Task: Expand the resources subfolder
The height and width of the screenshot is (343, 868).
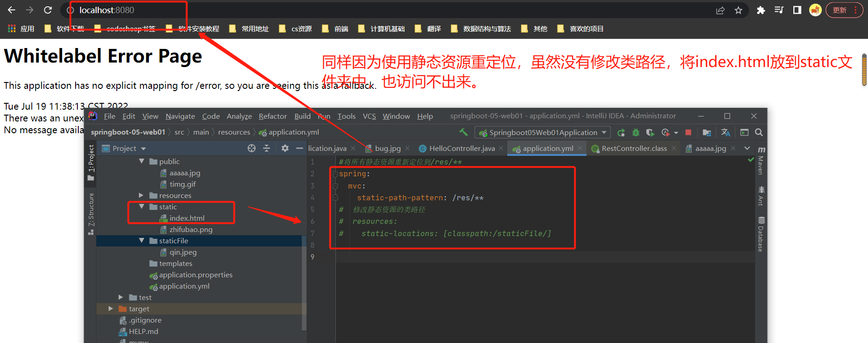Action: [x=141, y=195]
